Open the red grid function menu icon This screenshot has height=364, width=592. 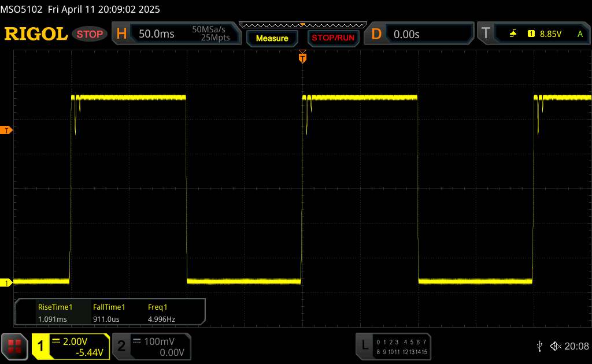pos(15,346)
